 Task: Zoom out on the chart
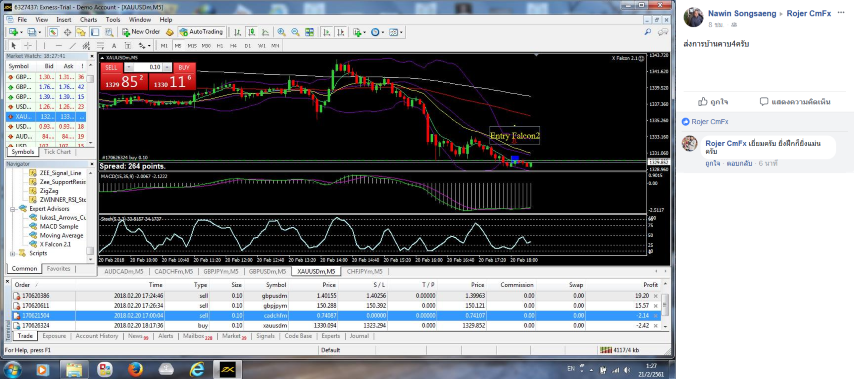click(x=295, y=32)
